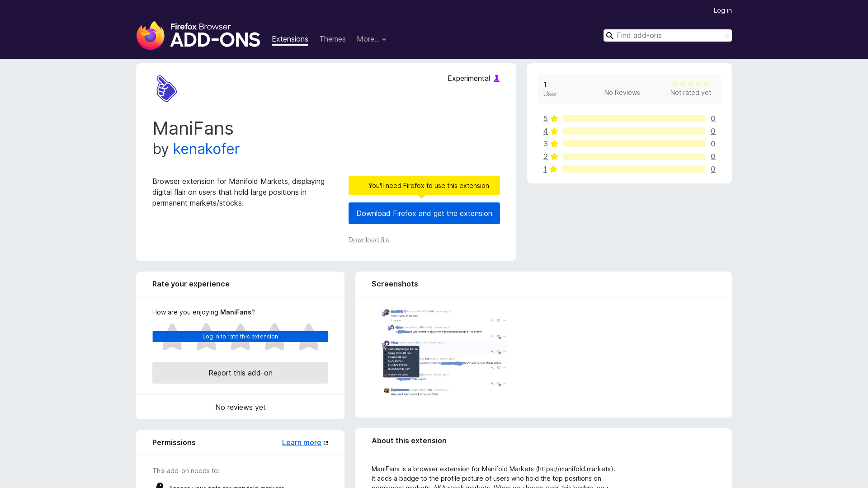
Task: Click the Experimental label text
Action: pyautogui.click(x=469, y=79)
